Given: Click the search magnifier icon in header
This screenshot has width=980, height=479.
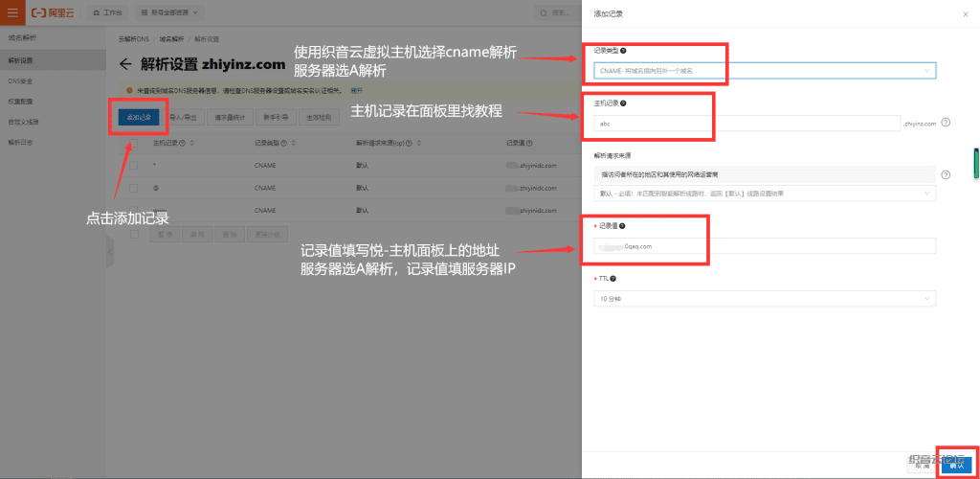Looking at the screenshot, I should (x=544, y=12).
